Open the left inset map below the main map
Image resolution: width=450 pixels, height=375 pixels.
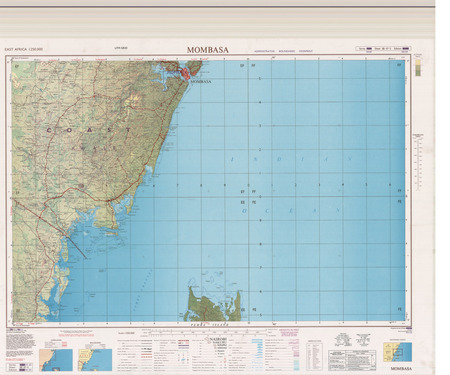pyautogui.click(x=56, y=360)
